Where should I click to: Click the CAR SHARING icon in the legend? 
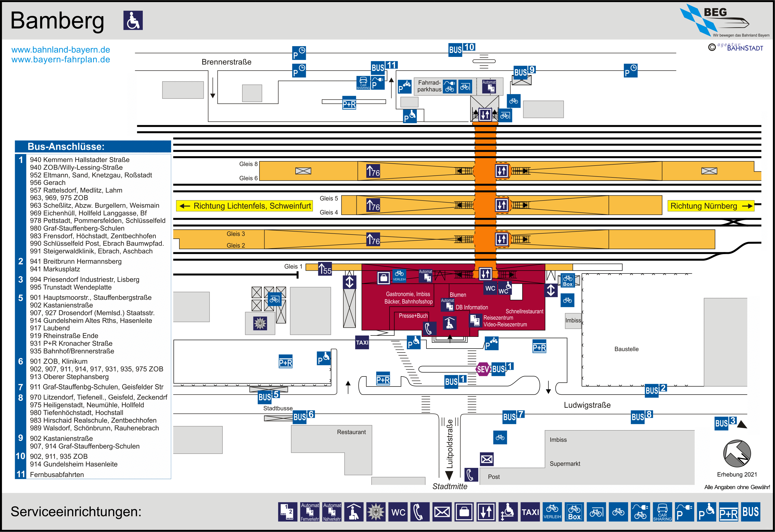click(663, 512)
